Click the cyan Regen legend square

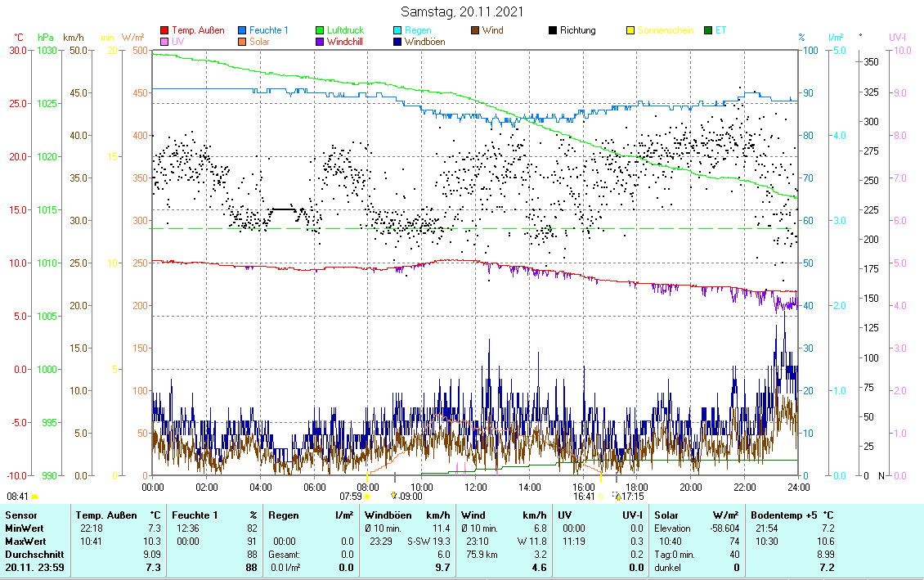point(398,31)
